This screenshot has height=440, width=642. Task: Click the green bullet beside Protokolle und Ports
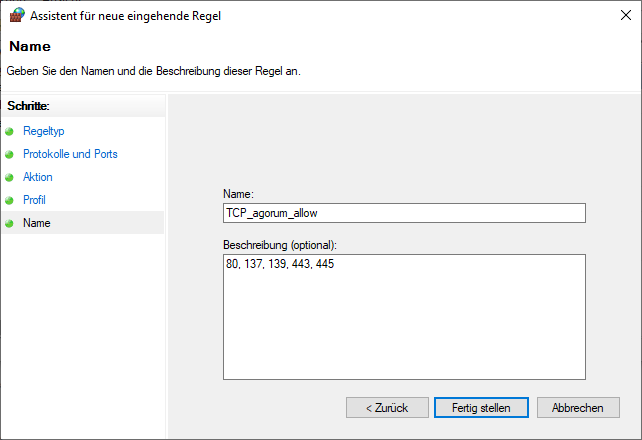pyautogui.click(x=9, y=154)
